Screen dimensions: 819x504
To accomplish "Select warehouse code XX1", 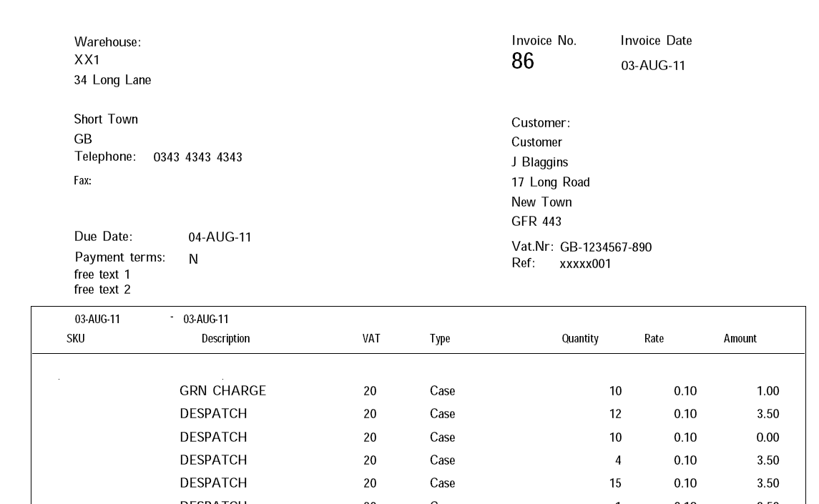I will pos(87,60).
